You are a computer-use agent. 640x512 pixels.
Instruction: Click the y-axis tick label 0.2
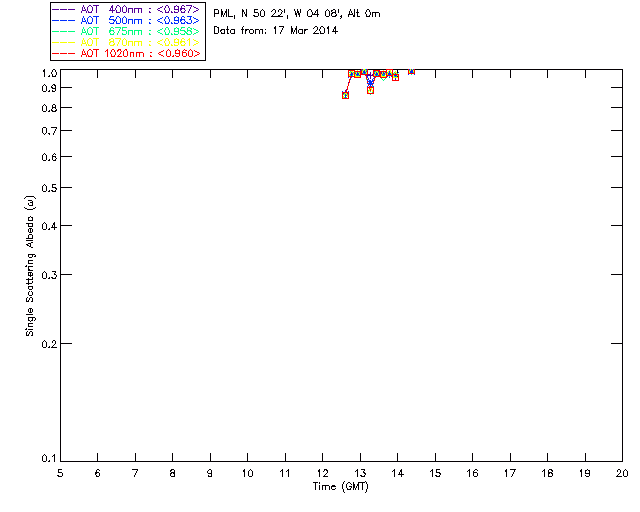point(49,344)
